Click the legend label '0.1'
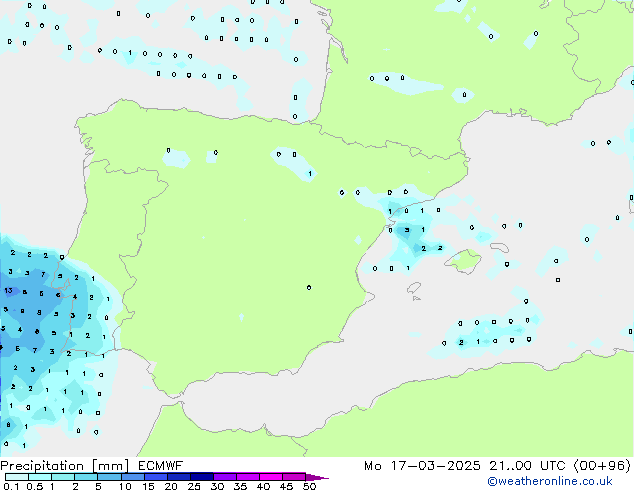Screen dimensions: 634x490 click(x=11, y=486)
